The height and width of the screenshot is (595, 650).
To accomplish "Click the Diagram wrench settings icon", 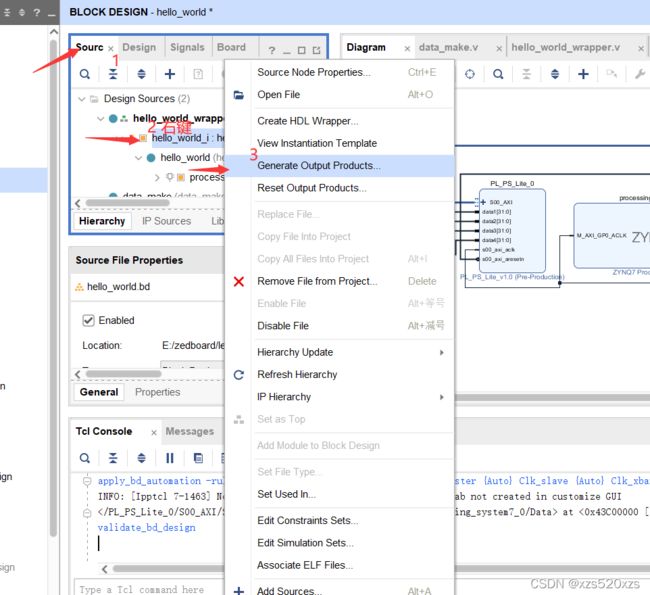I will click(640, 74).
